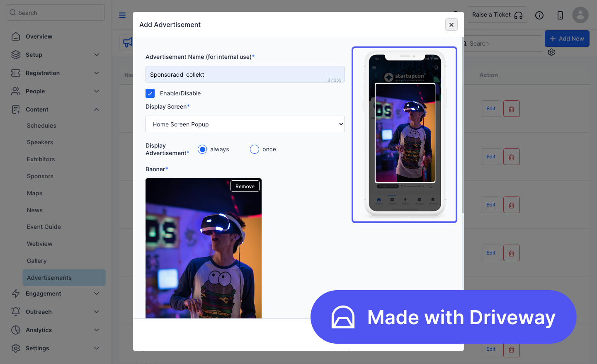
Task: Click the Add New button
Action: 567,39
